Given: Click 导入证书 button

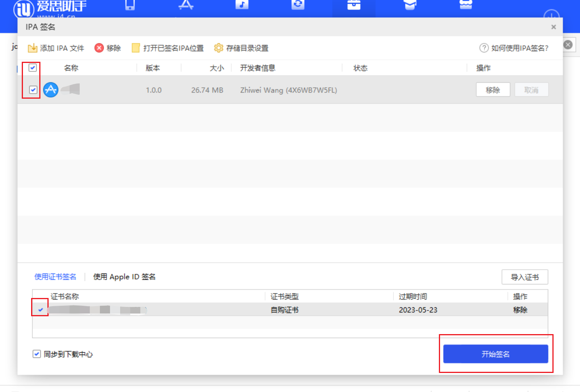Looking at the screenshot, I should (x=525, y=277).
